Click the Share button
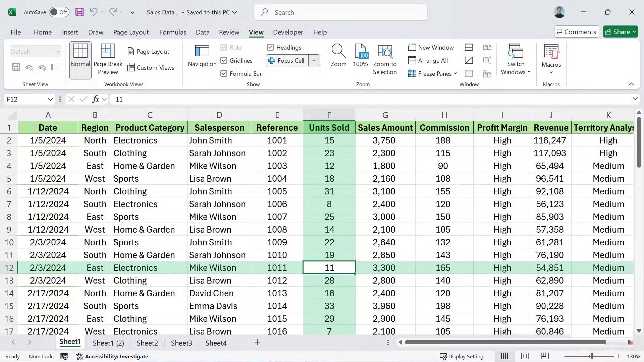 coord(620,32)
